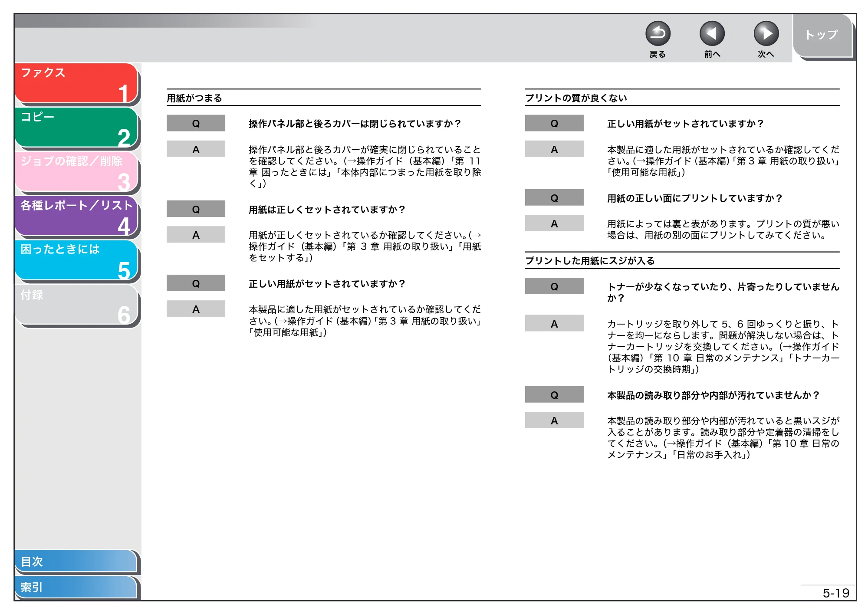868x614 pixels.
Task: Open the 目次 (contents) button
Action: (x=76, y=561)
